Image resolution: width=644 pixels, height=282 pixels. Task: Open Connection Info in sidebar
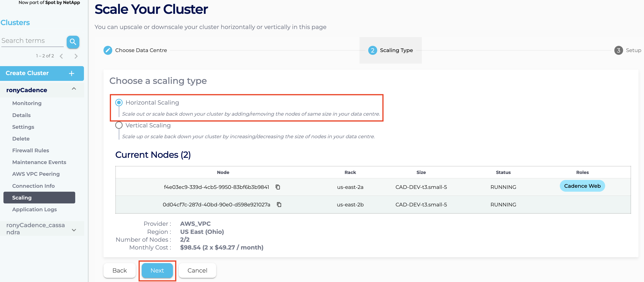point(33,186)
